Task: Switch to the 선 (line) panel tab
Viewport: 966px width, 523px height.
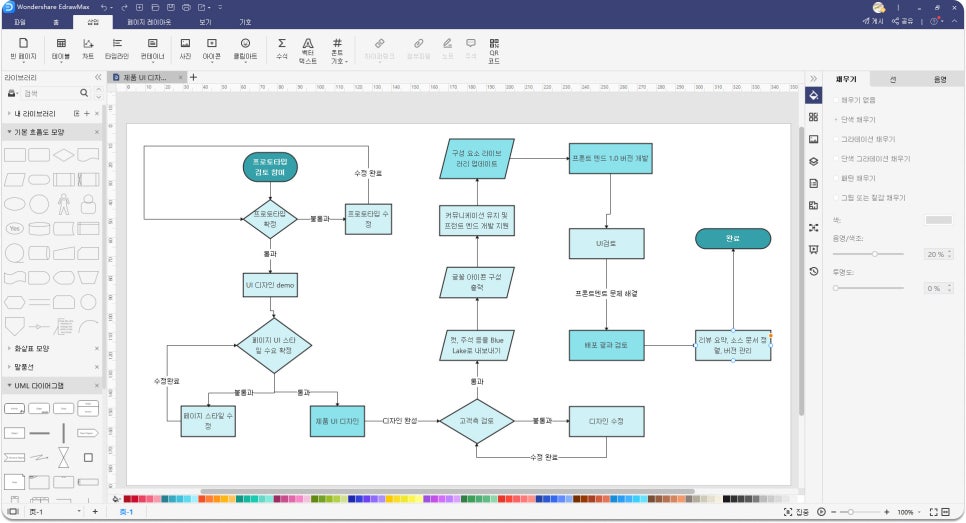Action: (893, 79)
